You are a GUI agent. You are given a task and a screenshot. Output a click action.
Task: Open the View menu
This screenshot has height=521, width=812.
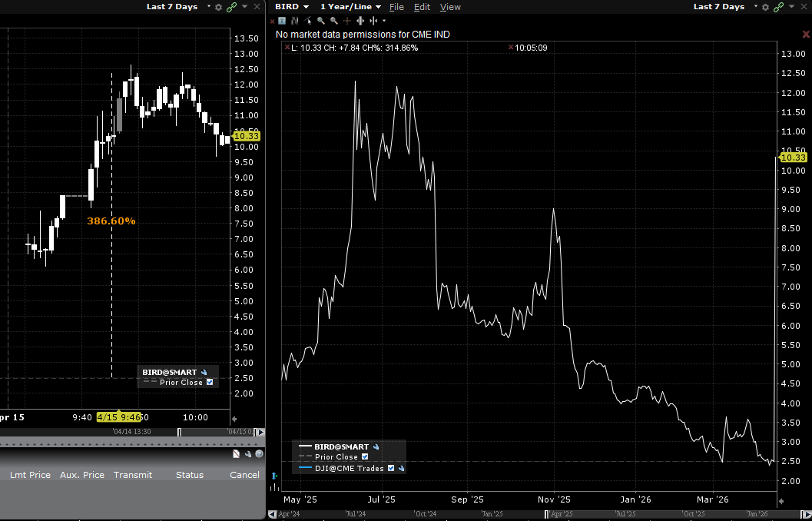point(450,7)
